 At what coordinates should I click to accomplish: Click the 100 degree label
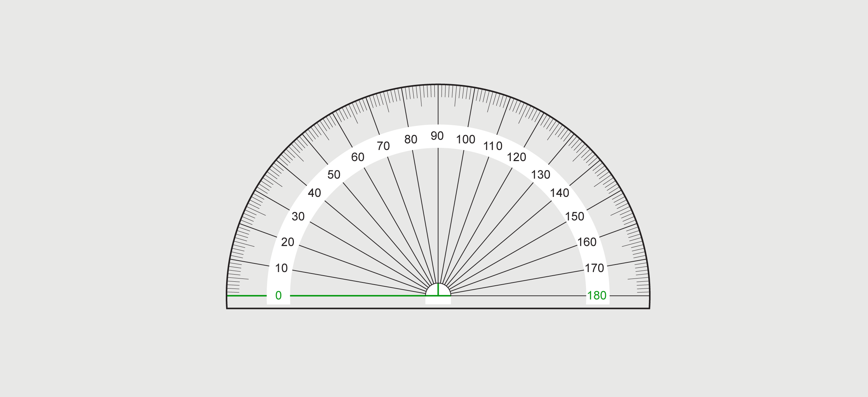(x=466, y=139)
